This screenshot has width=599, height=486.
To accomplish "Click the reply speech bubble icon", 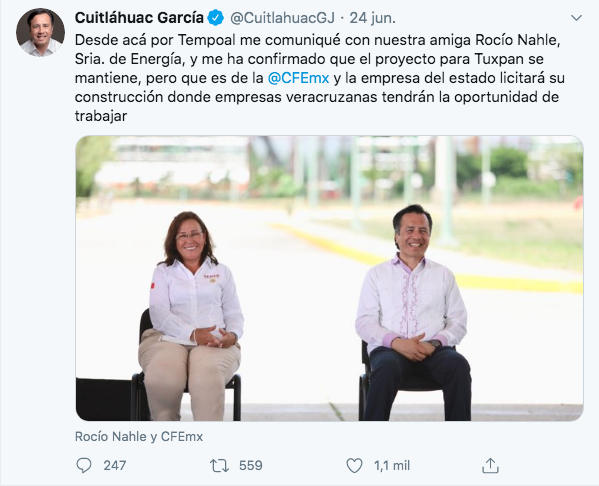I will 84,465.
